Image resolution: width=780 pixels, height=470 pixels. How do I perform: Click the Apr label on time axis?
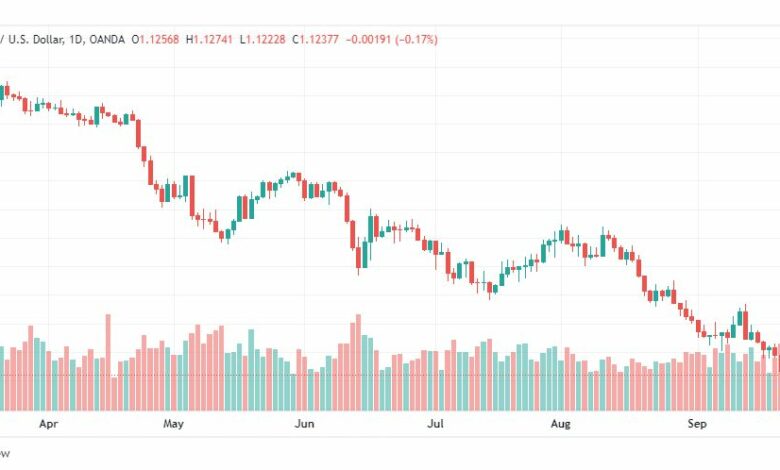48,424
